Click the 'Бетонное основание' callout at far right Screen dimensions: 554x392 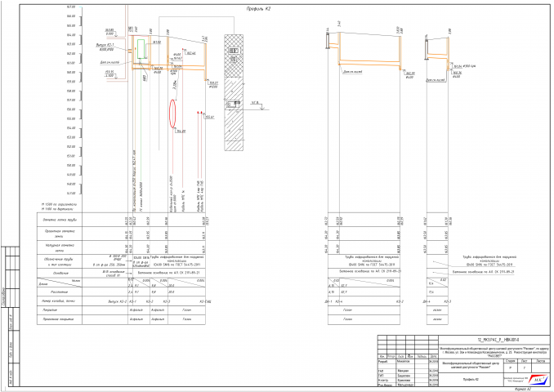click(484, 272)
